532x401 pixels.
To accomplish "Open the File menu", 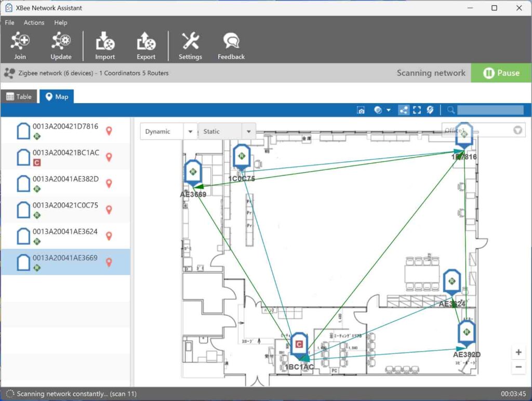I will (x=9, y=22).
